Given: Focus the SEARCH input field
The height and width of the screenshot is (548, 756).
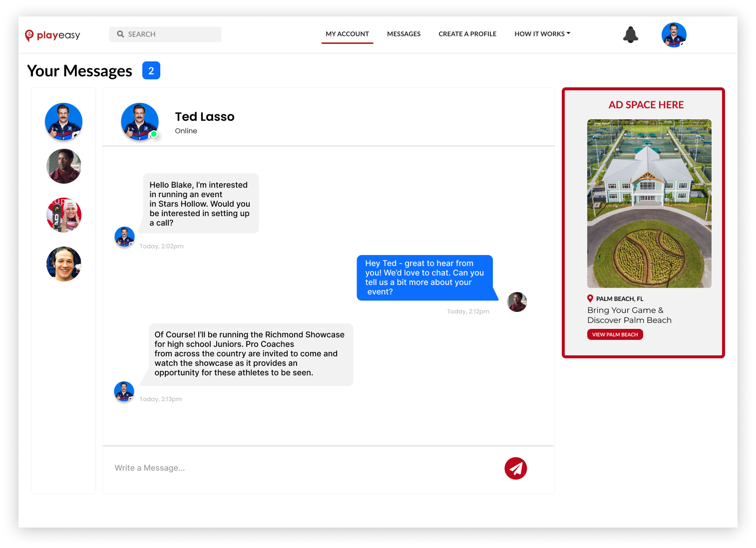Looking at the screenshot, I should tap(165, 34).
